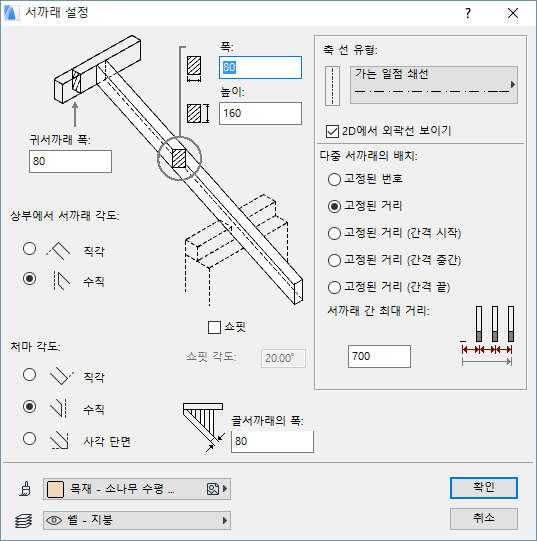Image resolution: width=537 pixels, height=541 pixels.
Task: Click the 폭 width input field
Action: coord(260,67)
